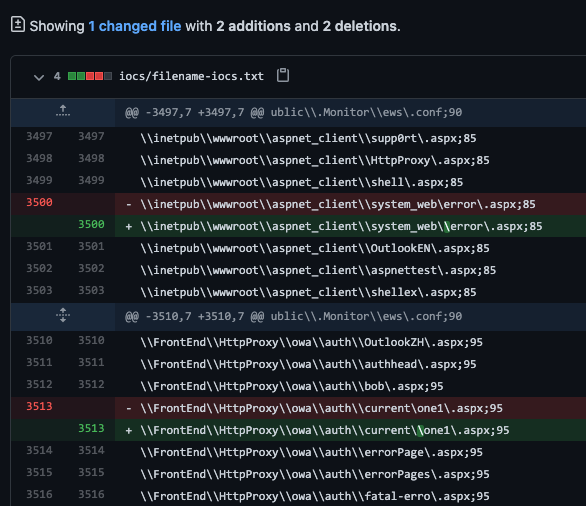The width and height of the screenshot is (586, 506).
Task: Open the 1 changed file link
Action: [135, 26]
